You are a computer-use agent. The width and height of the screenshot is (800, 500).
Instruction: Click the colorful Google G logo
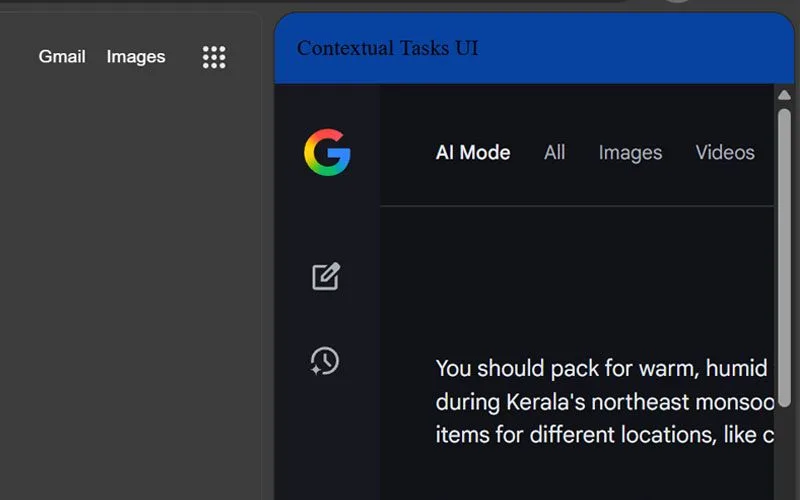pos(327,153)
